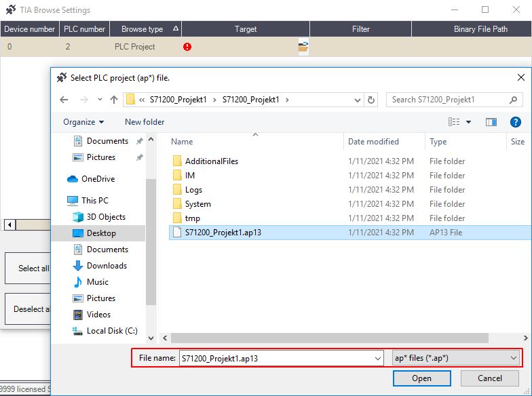This screenshot has height=396, width=532.
Task: Select the System folder
Action: [x=191, y=203]
